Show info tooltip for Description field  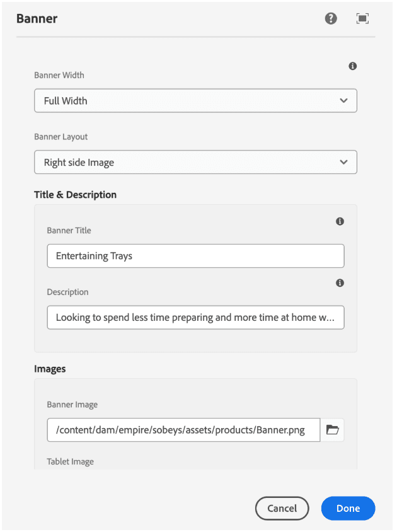pos(340,283)
